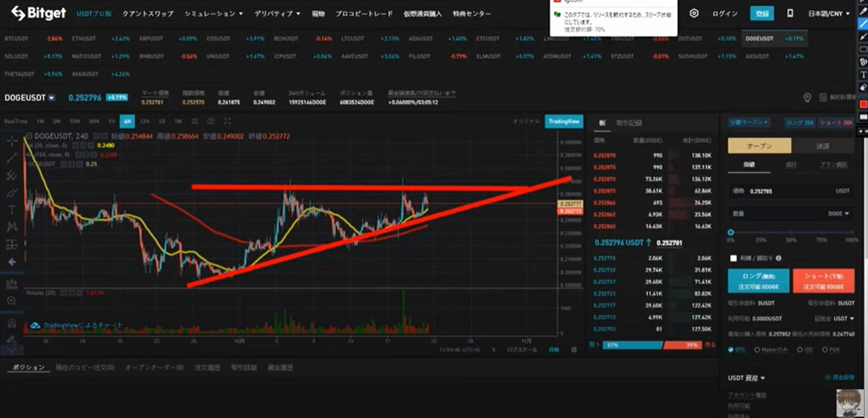Open the margin mode dropdown
Image resolution: width=868 pixels, height=418 pixels.
coord(750,122)
